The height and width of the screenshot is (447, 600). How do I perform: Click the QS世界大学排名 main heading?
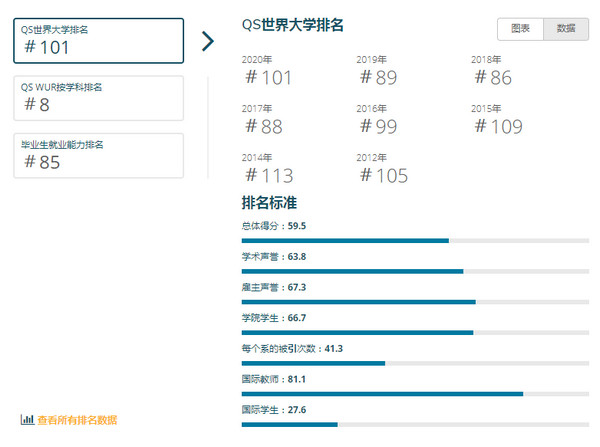(293, 25)
